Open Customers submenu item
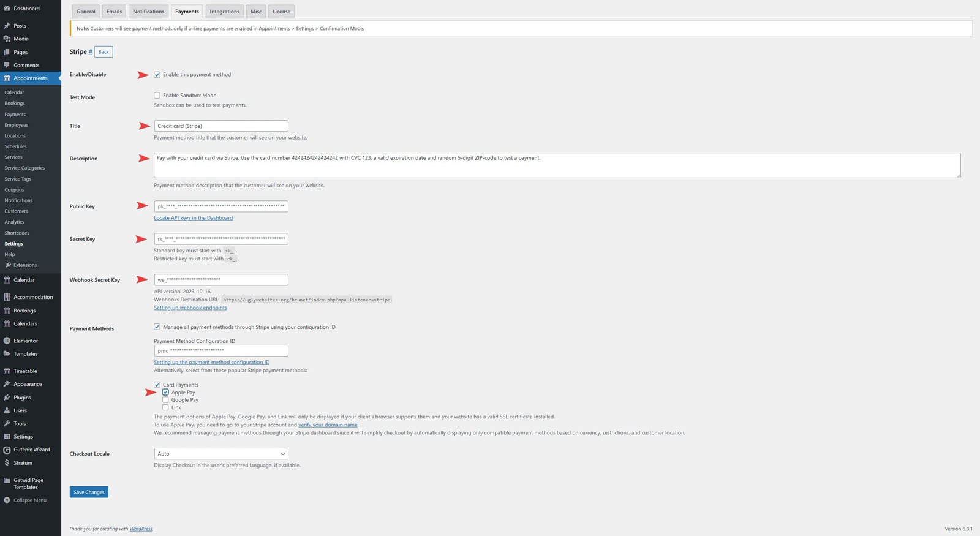 (17, 211)
